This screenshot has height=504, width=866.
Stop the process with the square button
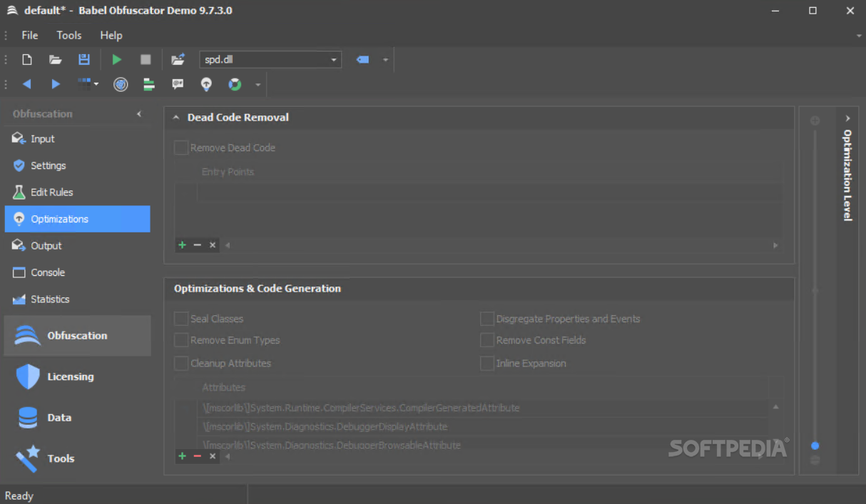click(x=146, y=60)
